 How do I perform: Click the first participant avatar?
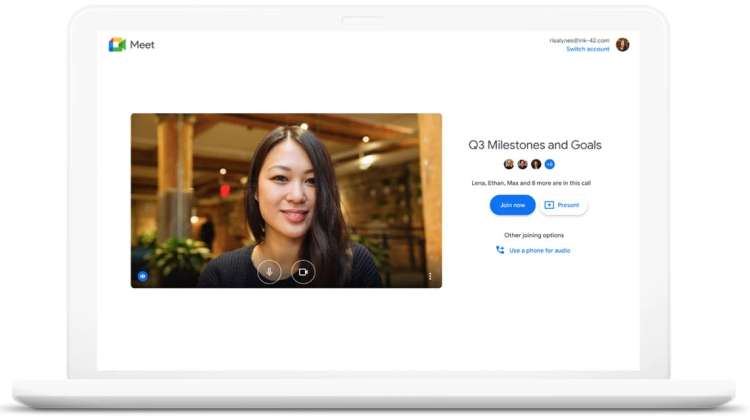click(x=509, y=164)
